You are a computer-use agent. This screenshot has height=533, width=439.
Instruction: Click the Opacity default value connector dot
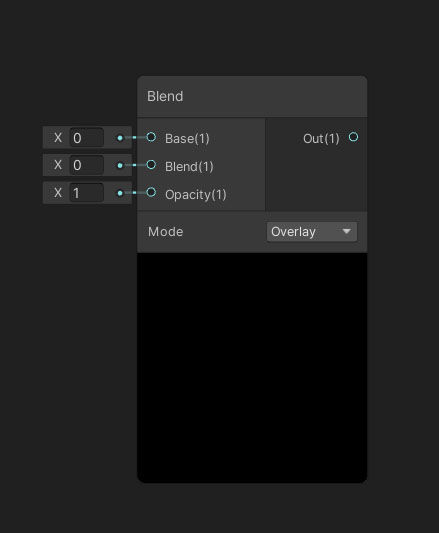120,193
